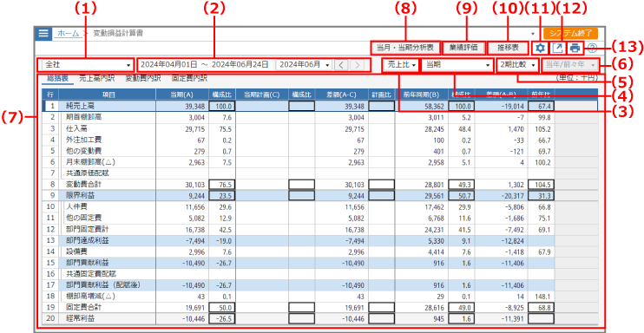Click value 58,362 in 純売上高 row
Viewport: 644px width, 333px height.
pyautogui.click(x=433, y=107)
